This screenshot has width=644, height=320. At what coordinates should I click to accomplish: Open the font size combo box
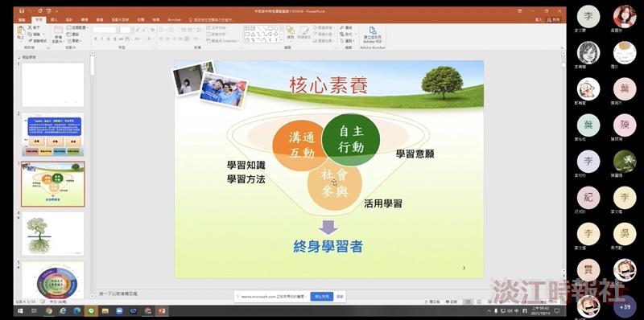[x=126, y=30]
